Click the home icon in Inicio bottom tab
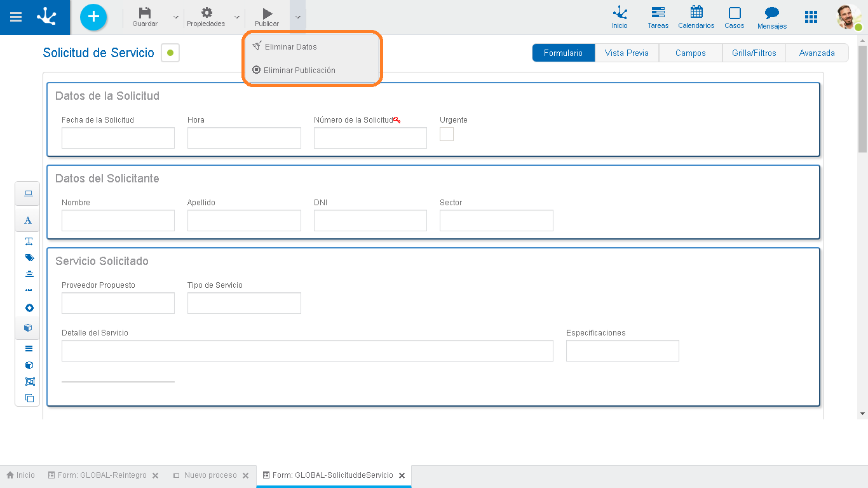 point(10,475)
